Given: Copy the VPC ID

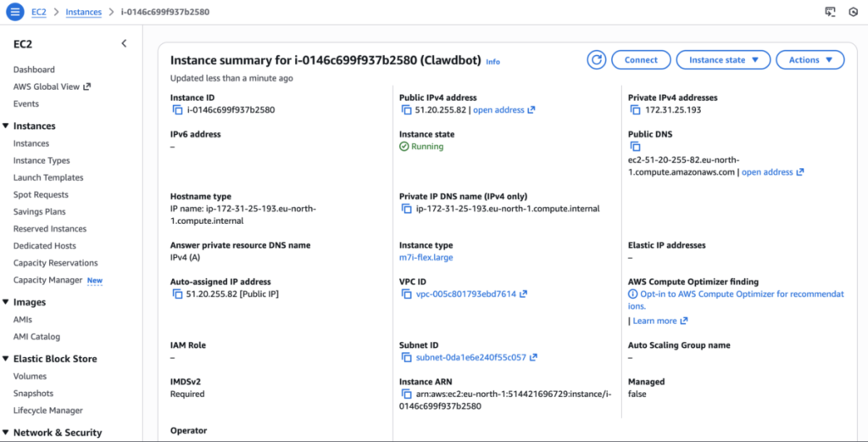Looking at the screenshot, I should pyautogui.click(x=406, y=294).
